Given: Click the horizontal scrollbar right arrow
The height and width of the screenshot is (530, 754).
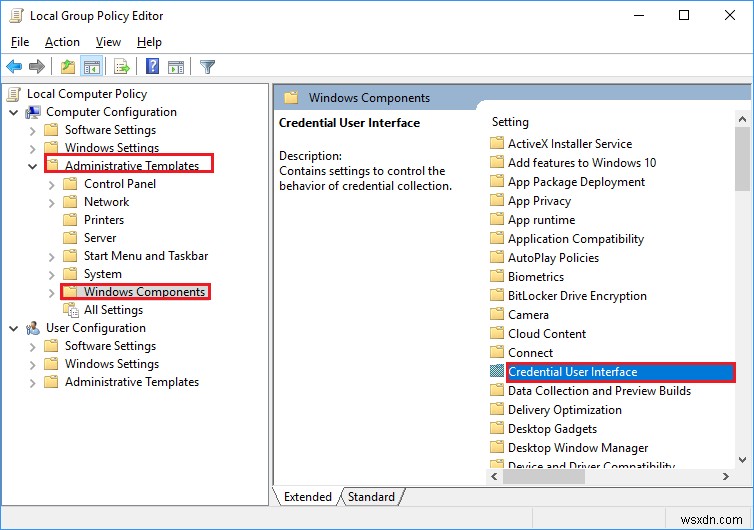Looking at the screenshot, I should pyautogui.click(x=726, y=477).
